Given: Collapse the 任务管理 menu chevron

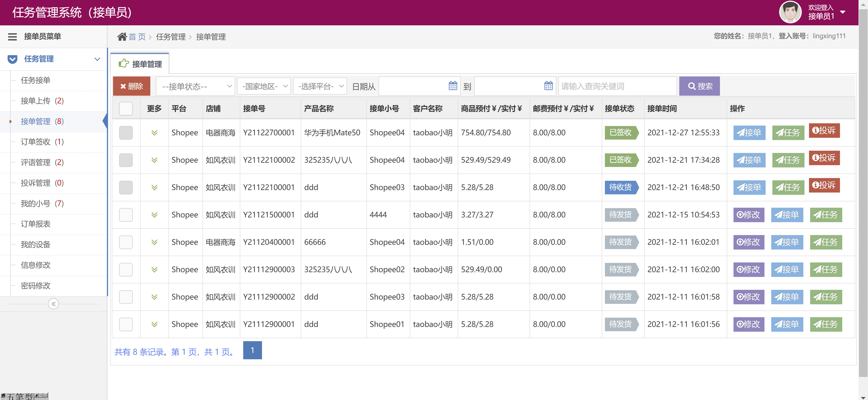Looking at the screenshot, I should click(97, 59).
